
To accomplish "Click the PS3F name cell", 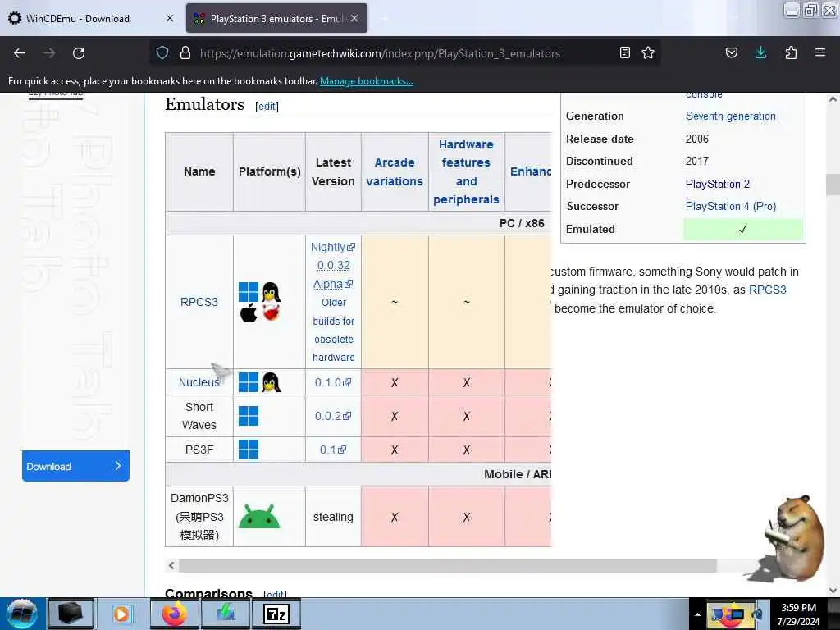I will pyautogui.click(x=199, y=450).
